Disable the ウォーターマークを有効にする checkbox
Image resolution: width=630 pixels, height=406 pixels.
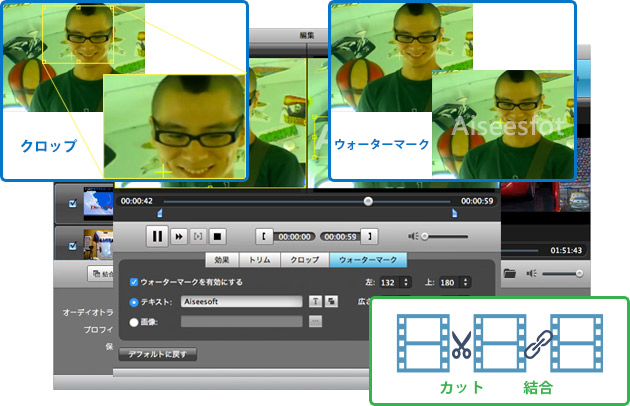point(135,283)
